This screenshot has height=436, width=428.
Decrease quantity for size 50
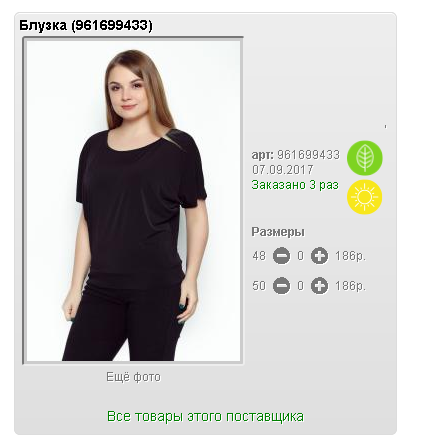click(282, 286)
